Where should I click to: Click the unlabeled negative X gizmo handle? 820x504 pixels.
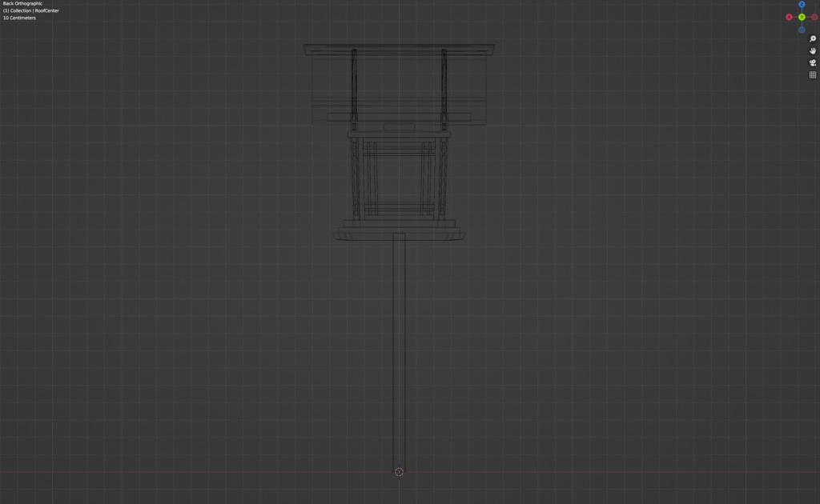pos(814,18)
